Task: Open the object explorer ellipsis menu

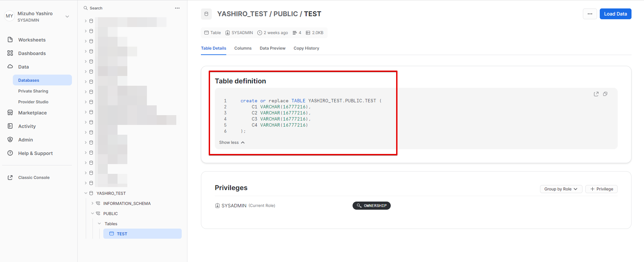Action: [x=177, y=8]
